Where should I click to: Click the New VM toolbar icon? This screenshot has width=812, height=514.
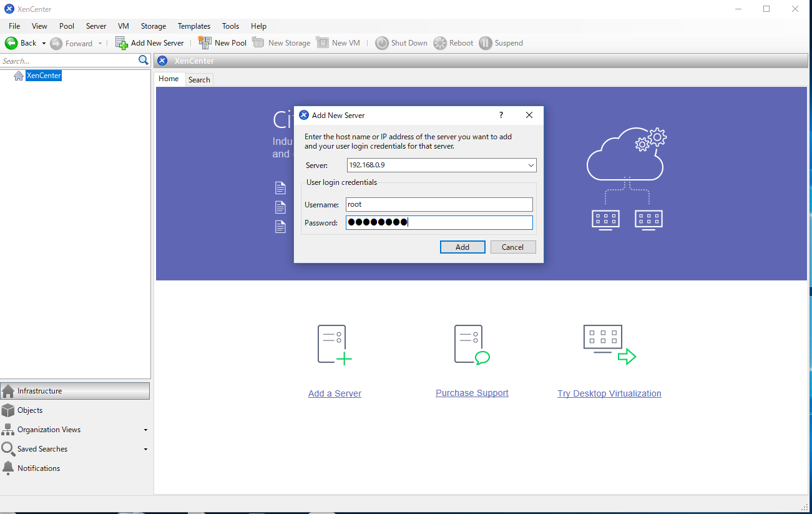323,42
